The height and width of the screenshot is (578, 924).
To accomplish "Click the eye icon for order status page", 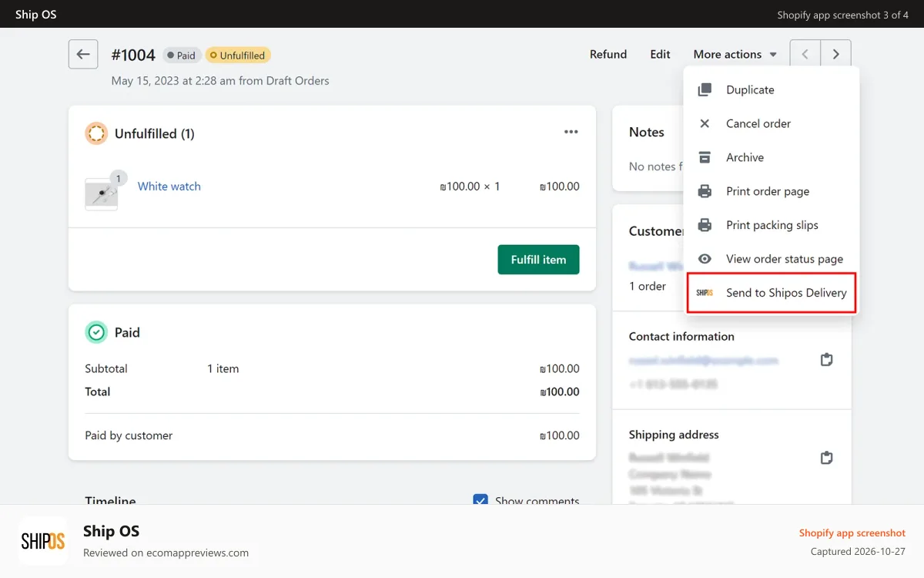I will pos(705,259).
